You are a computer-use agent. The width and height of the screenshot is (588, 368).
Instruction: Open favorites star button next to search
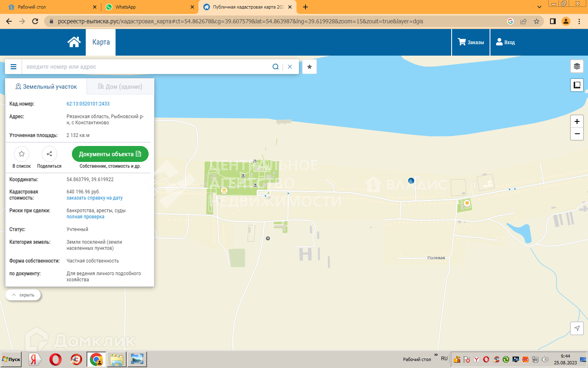[310, 67]
